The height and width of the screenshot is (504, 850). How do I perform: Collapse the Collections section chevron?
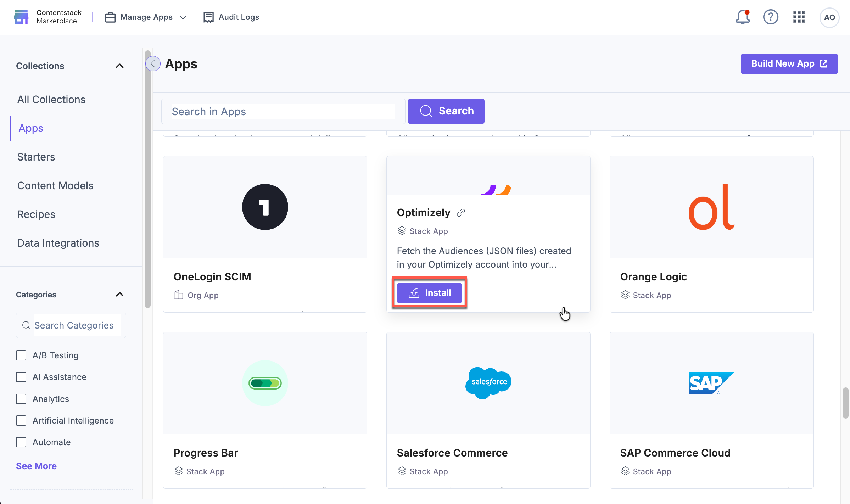[119, 66]
